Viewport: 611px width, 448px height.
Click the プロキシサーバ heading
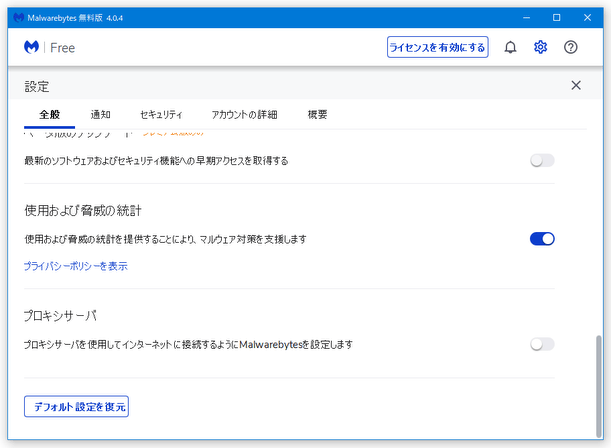pyautogui.click(x=60, y=316)
